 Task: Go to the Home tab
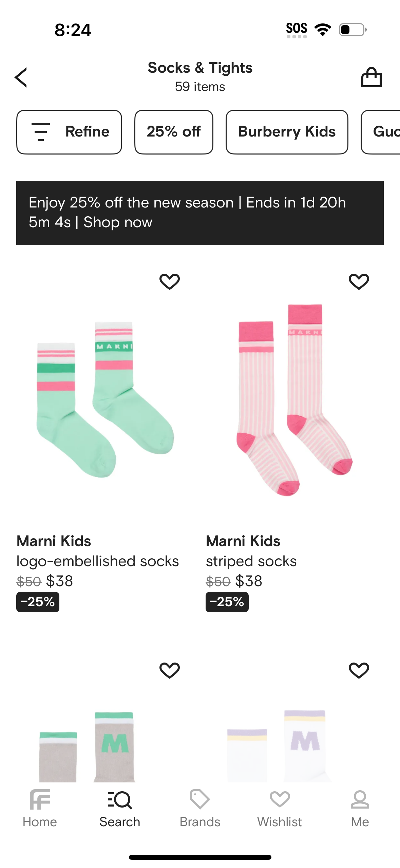[40, 809]
